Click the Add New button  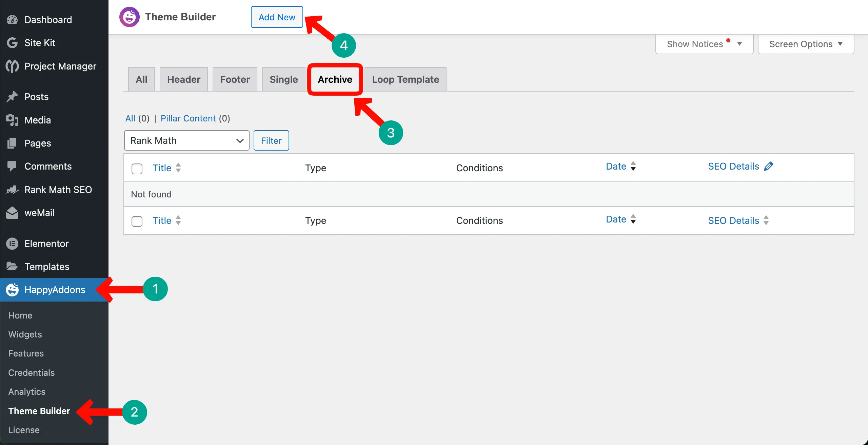pos(277,17)
